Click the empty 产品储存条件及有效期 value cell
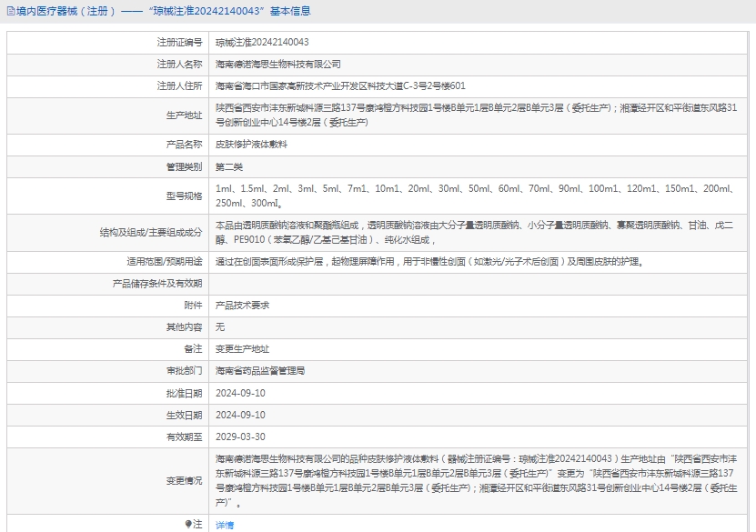The height and width of the screenshot is (532, 756). tap(480, 284)
